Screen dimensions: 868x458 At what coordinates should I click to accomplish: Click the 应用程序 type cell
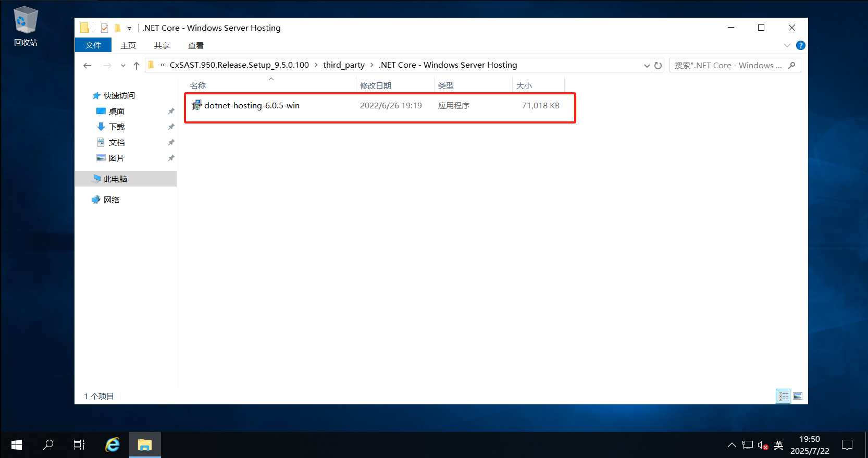(x=454, y=105)
